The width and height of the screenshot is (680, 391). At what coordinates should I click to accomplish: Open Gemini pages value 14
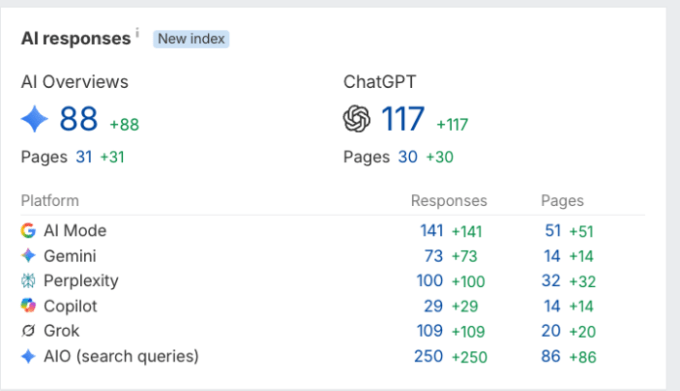coord(552,256)
